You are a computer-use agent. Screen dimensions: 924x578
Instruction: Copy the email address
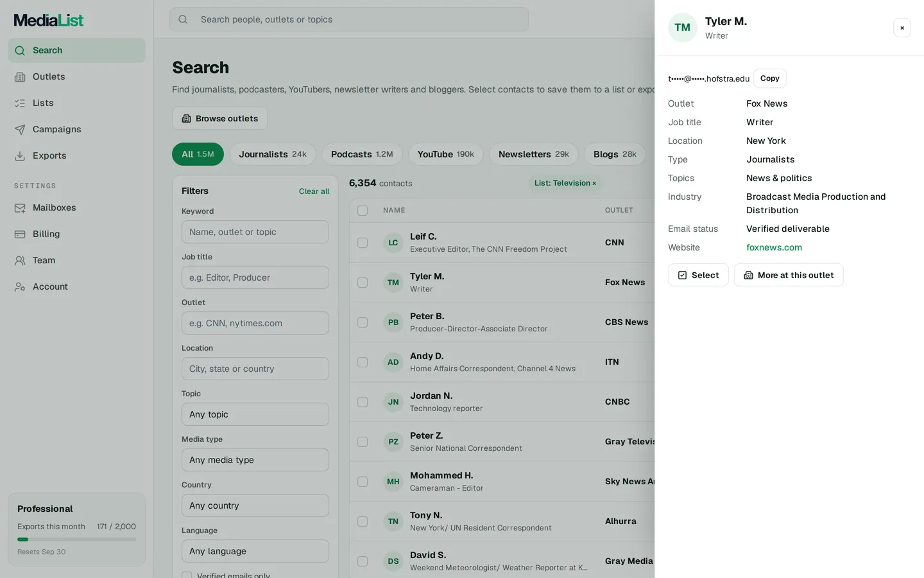(769, 78)
